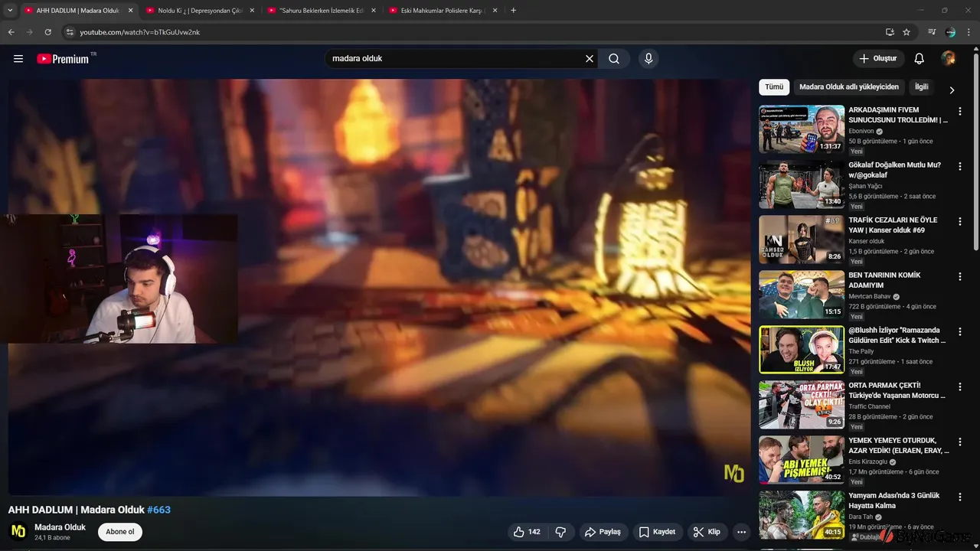Go to YouTube Premium home logo
This screenshot has height=551, width=980.
pyautogui.click(x=63, y=59)
